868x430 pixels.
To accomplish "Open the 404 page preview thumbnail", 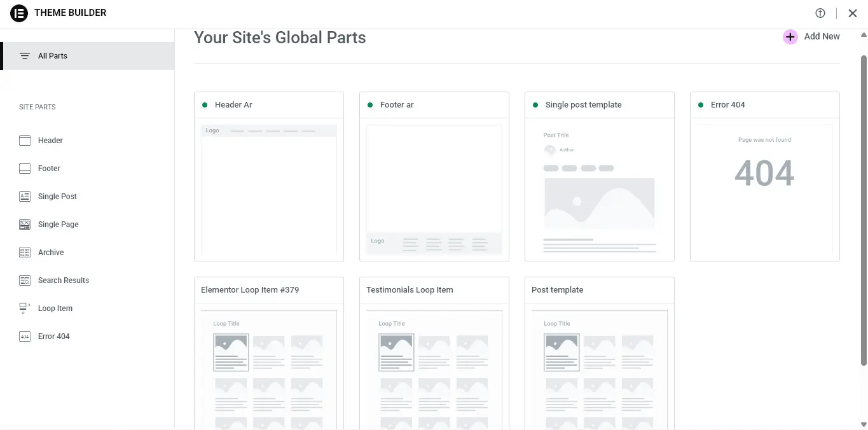I will coord(765,190).
